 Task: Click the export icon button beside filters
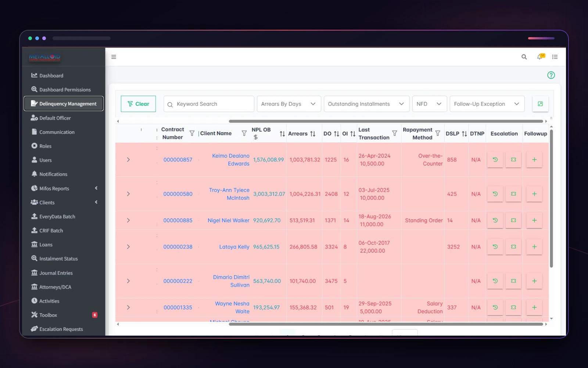click(x=540, y=104)
